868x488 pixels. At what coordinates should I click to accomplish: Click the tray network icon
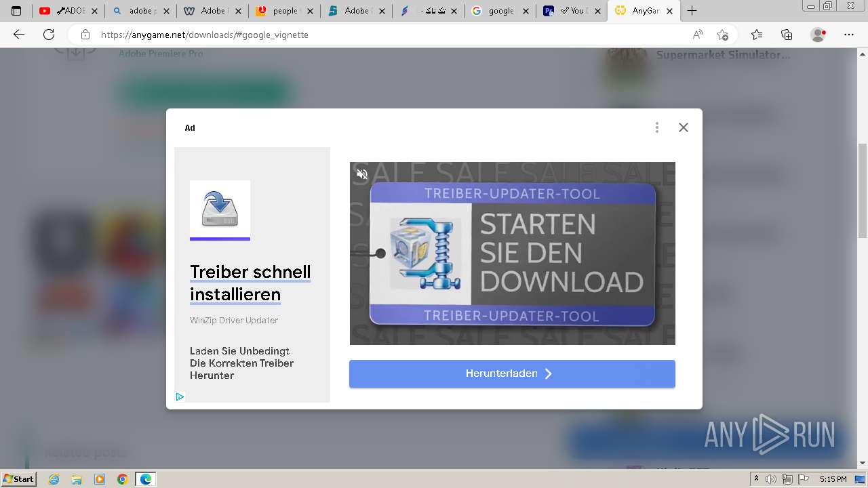pyautogui.click(x=787, y=479)
